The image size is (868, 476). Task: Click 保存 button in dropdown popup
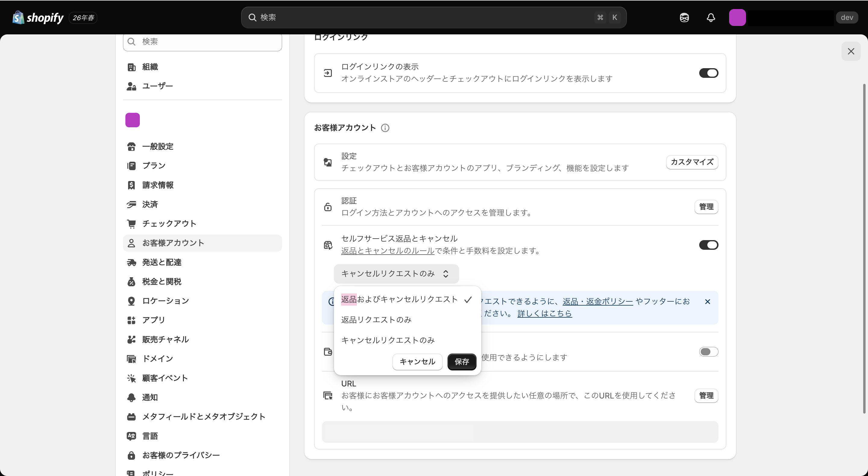tap(461, 362)
